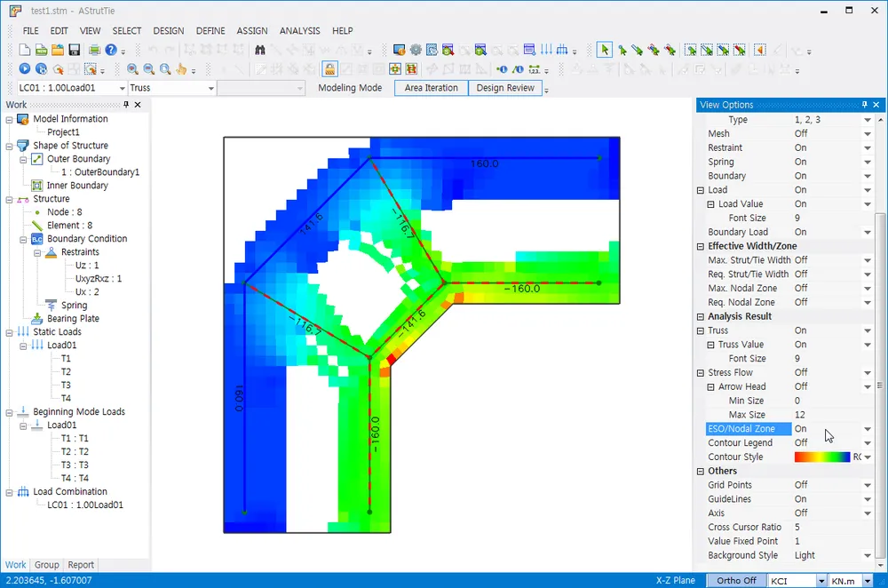888x588 pixels.
Task: Click the New file toolbar icon
Action: coord(24,50)
